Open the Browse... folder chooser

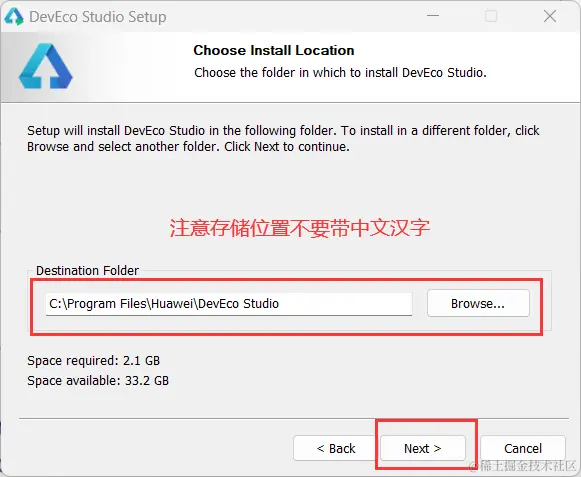(478, 304)
